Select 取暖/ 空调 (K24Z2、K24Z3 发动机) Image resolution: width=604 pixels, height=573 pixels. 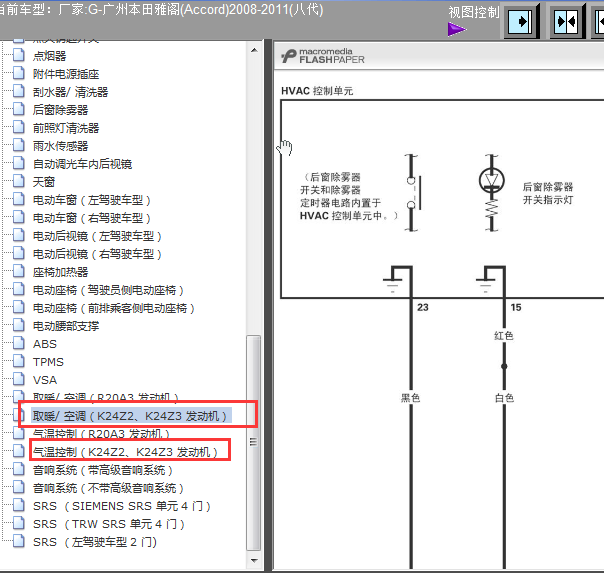point(131,416)
